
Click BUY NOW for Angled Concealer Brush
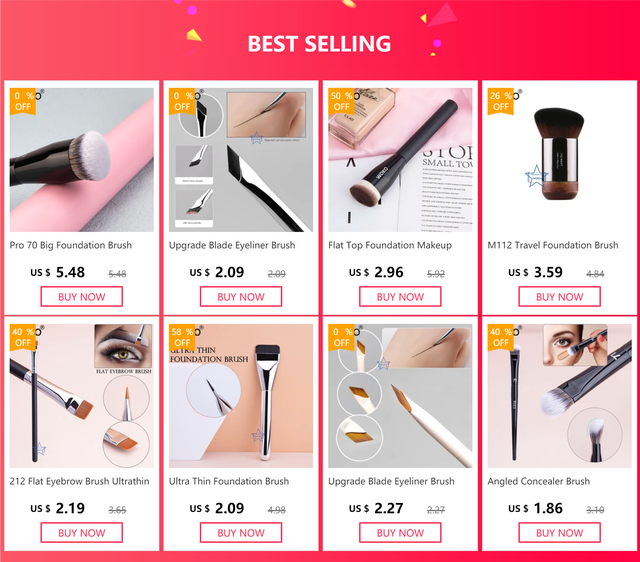pyautogui.click(x=560, y=533)
